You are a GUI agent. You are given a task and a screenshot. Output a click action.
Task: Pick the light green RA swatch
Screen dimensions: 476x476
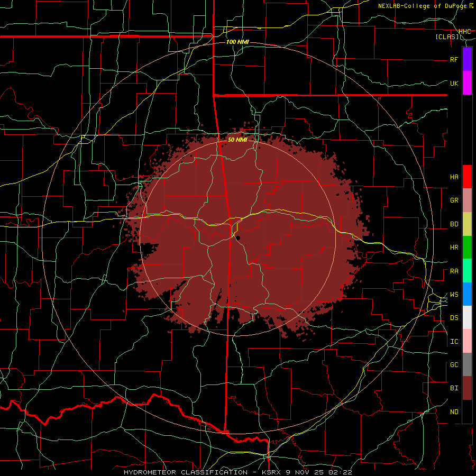point(467,271)
